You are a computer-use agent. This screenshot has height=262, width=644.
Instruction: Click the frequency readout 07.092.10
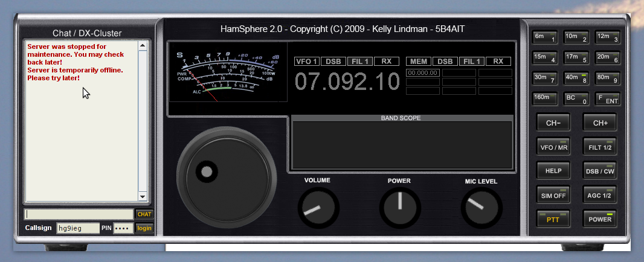point(347,81)
